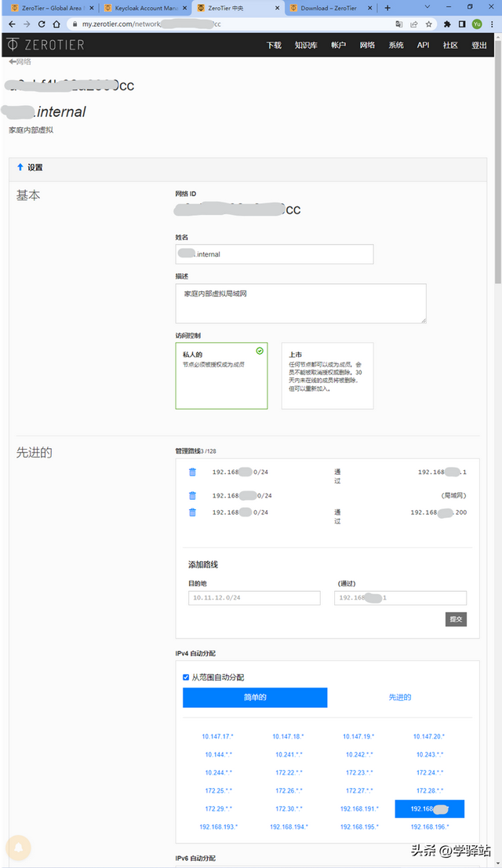Click 登出 to log out

tap(479, 46)
